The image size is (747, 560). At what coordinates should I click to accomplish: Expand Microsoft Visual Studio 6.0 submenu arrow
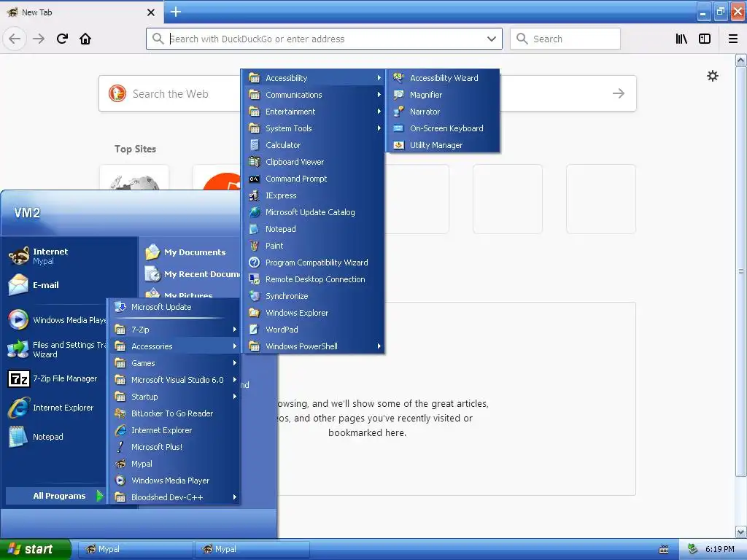235,379
